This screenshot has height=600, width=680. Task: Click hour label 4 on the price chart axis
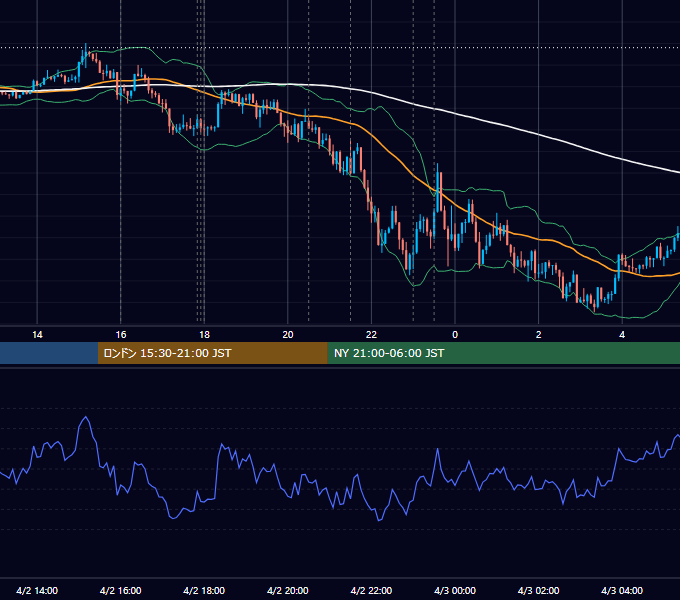[622, 335]
